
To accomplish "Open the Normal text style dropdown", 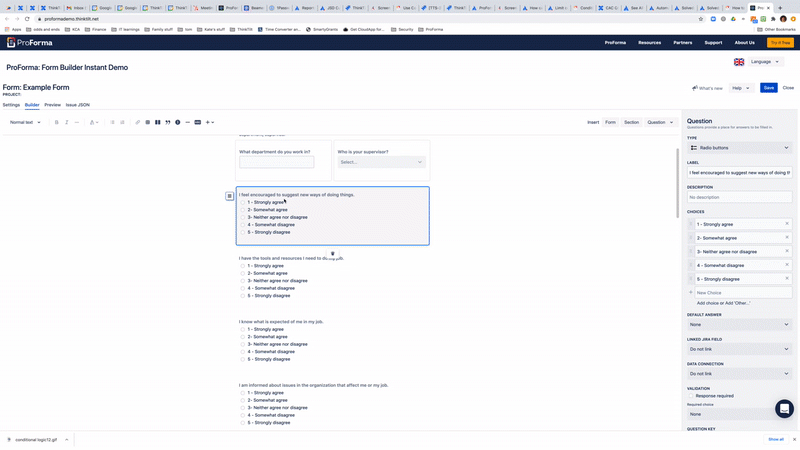I will pyautogui.click(x=25, y=122).
